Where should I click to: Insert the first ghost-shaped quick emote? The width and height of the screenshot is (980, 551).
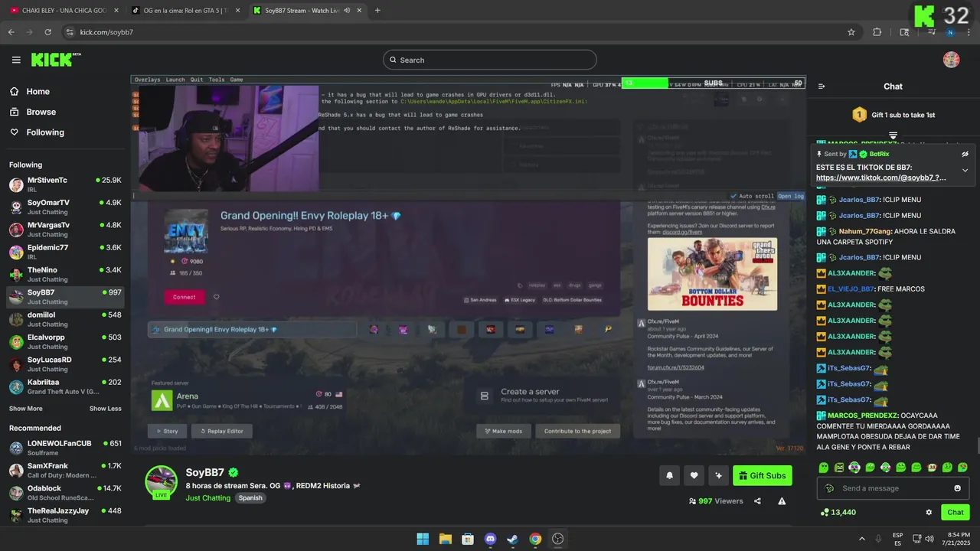[x=823, y=468]
